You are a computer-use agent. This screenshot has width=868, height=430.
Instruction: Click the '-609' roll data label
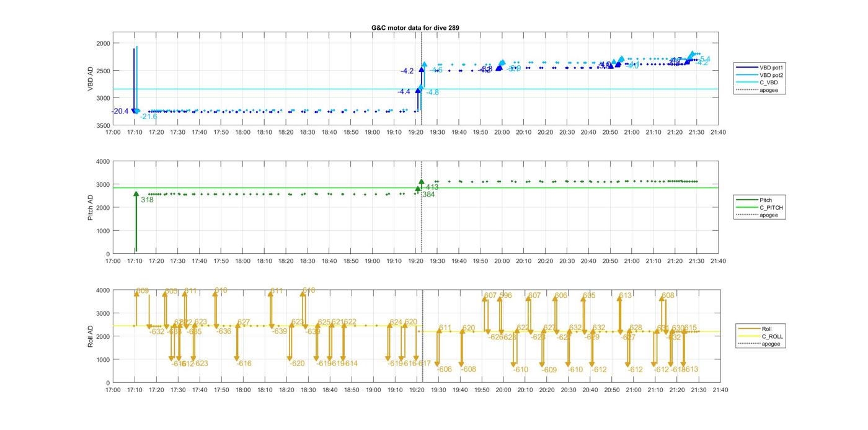549,370
